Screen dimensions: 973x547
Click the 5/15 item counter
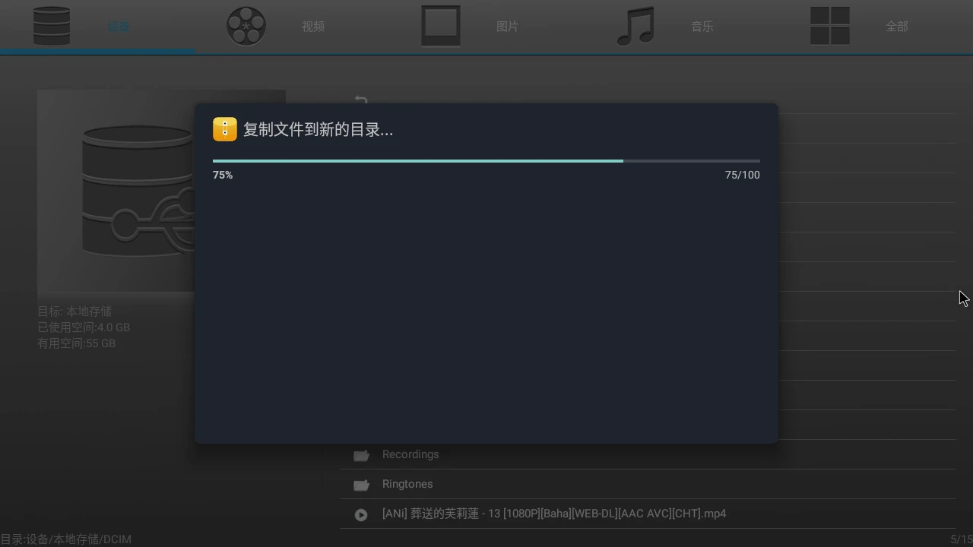(x=961, y=540)
